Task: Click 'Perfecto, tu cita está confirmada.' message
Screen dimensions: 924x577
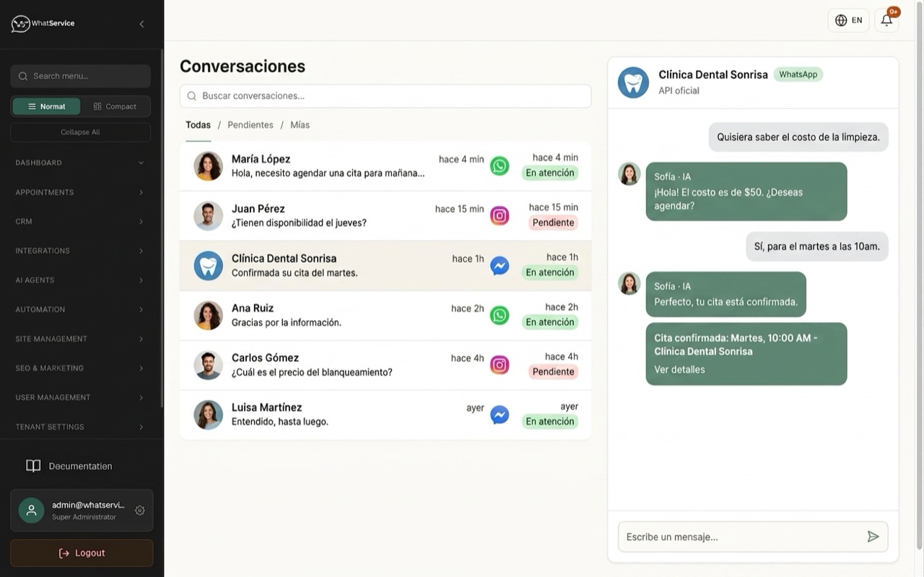Action: (726, 295)
